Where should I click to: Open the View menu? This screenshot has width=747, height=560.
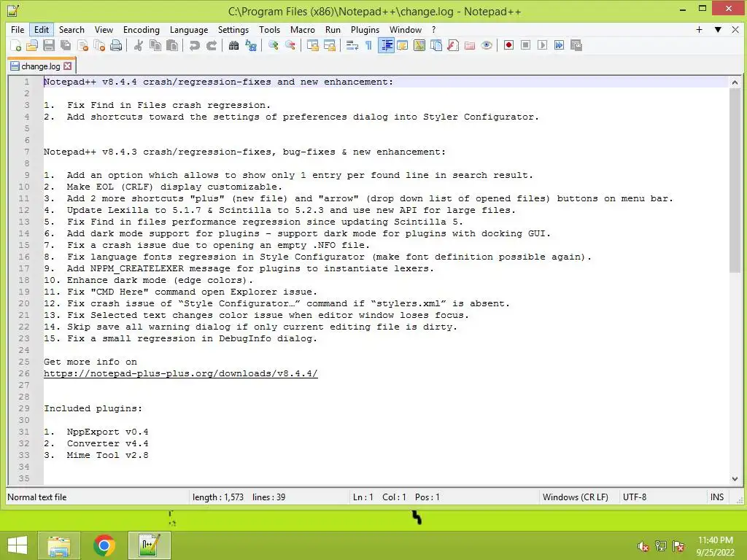pyautogui.click(x=104, y=29)
